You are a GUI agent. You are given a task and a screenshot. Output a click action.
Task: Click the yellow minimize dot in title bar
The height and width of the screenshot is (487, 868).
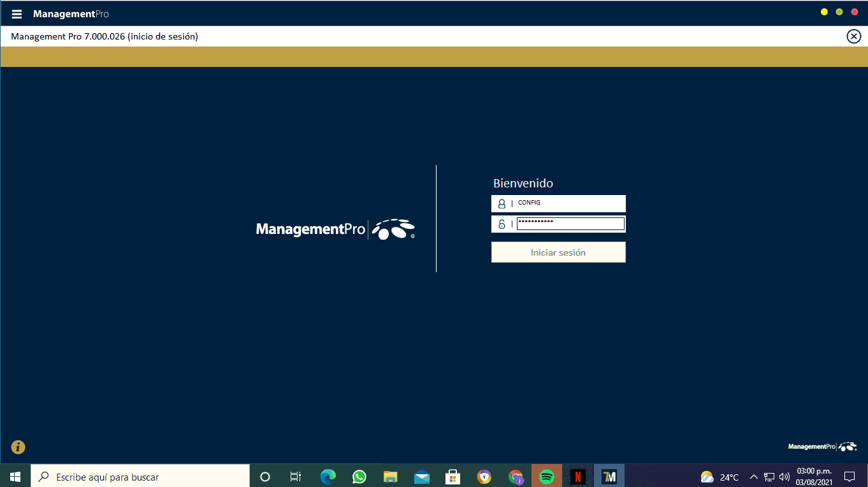pyautogui.click(x=824, y=12)
